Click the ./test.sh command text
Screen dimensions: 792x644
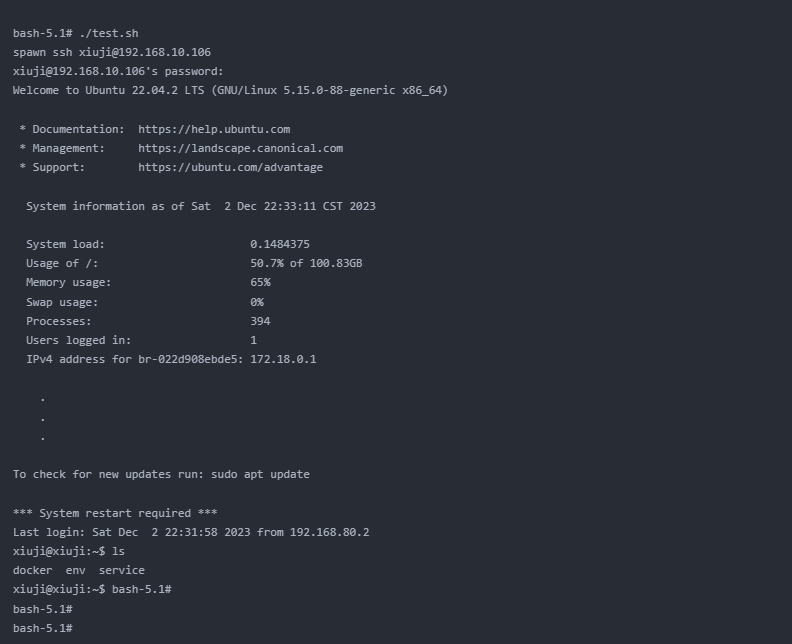click(x=109, y=33)
